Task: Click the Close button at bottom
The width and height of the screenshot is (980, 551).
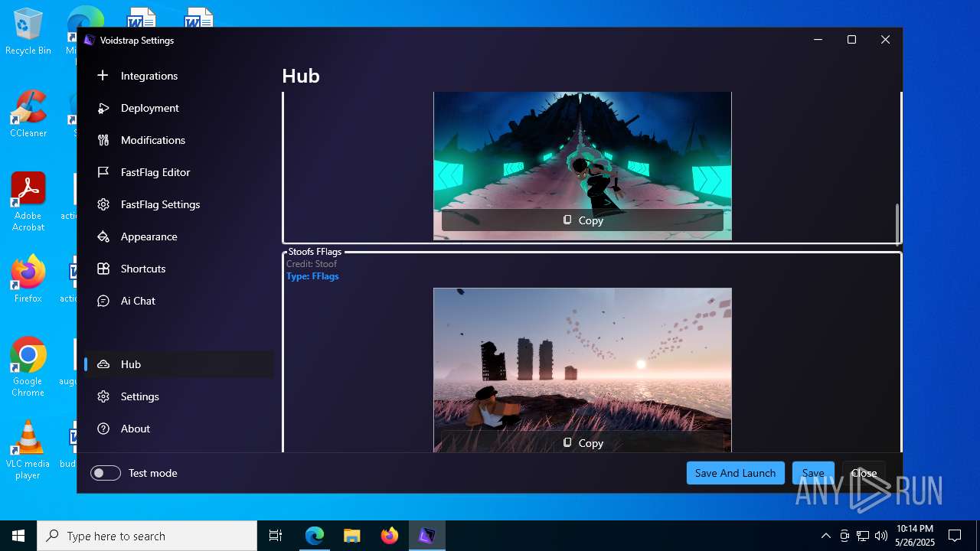Action: [864, 473]
